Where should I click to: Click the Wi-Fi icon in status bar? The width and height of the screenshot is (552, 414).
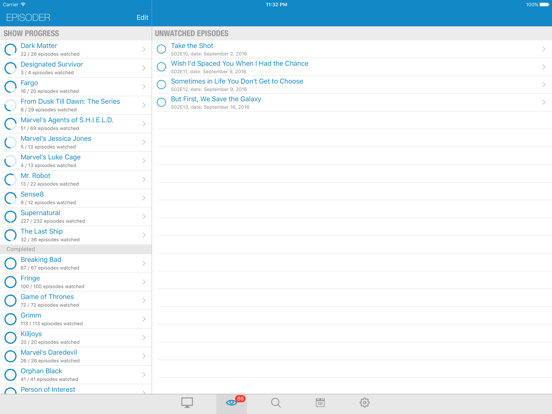coord(23,5)
